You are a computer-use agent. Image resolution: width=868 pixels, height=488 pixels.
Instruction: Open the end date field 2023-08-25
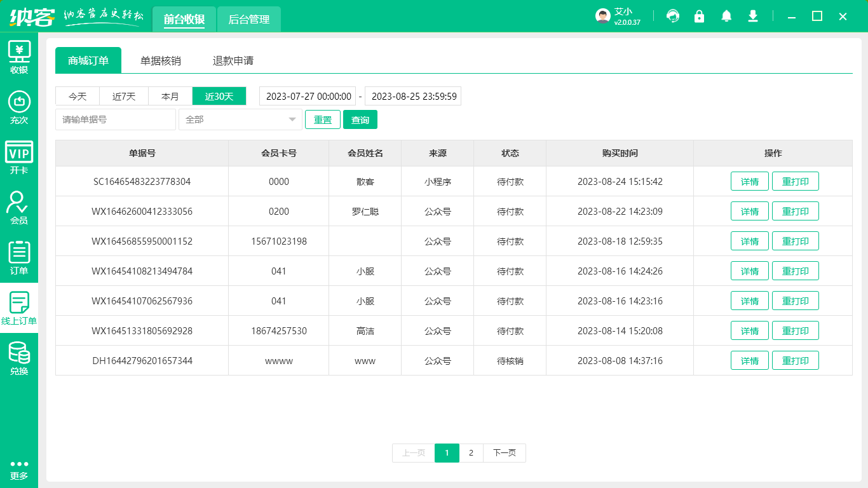click(x=413, y=97)
